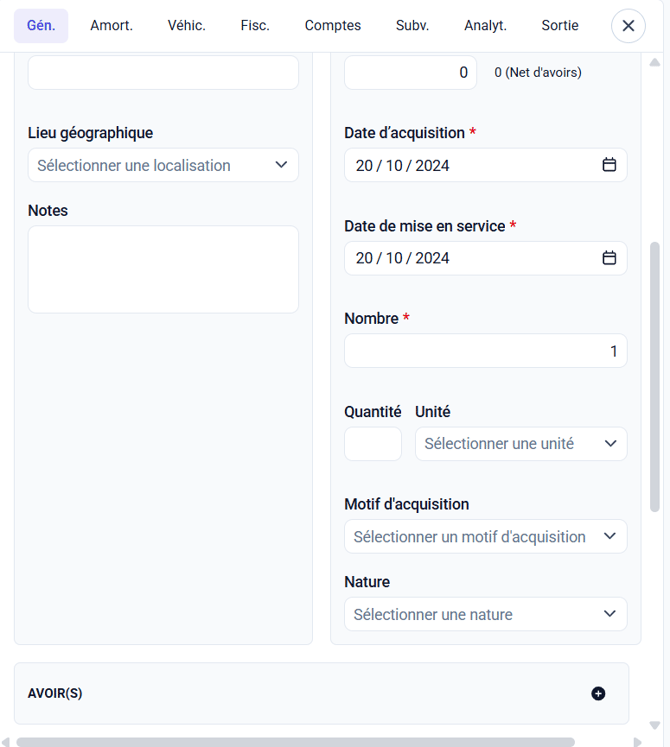Focus the Quantité input field
This screenshot has height=747, width=670.
[x=373, y=444]
